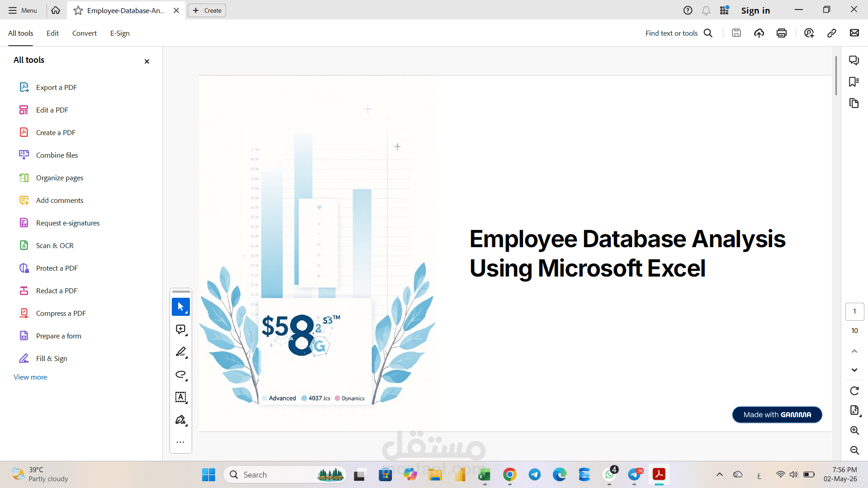Open Export a PDF tool

point(48,87)
